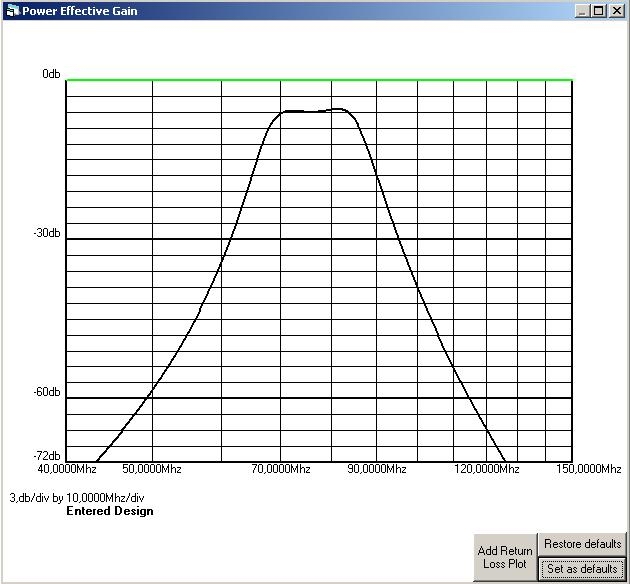The height and width of the screenshot is (584, 630).
Task: Click the 70,0000Mhz frequency label
Action: coord(281,469)
